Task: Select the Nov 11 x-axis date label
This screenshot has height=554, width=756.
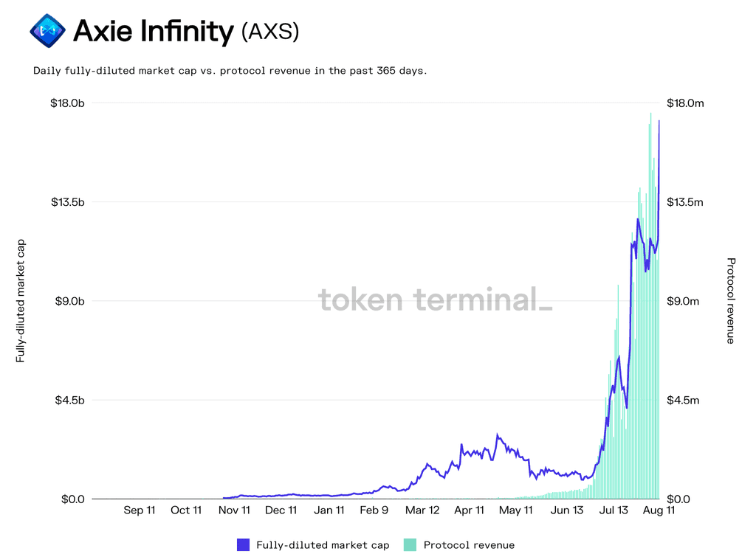Action: click(x=234, y=510)
